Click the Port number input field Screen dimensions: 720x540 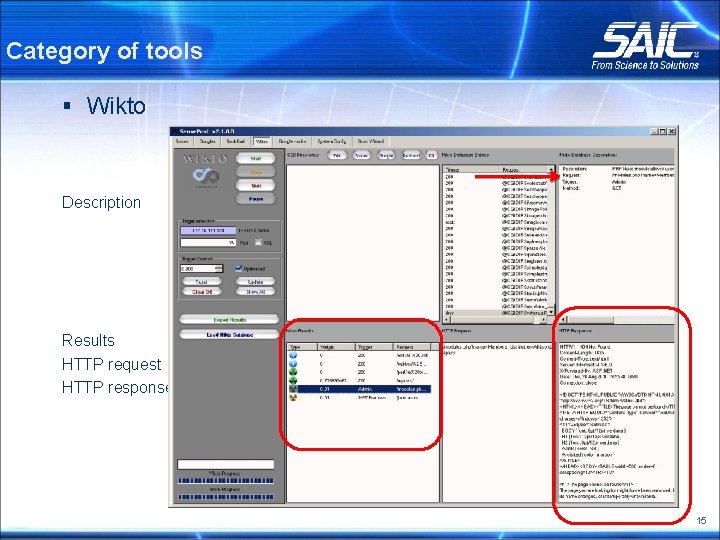[x=208, y=242]
